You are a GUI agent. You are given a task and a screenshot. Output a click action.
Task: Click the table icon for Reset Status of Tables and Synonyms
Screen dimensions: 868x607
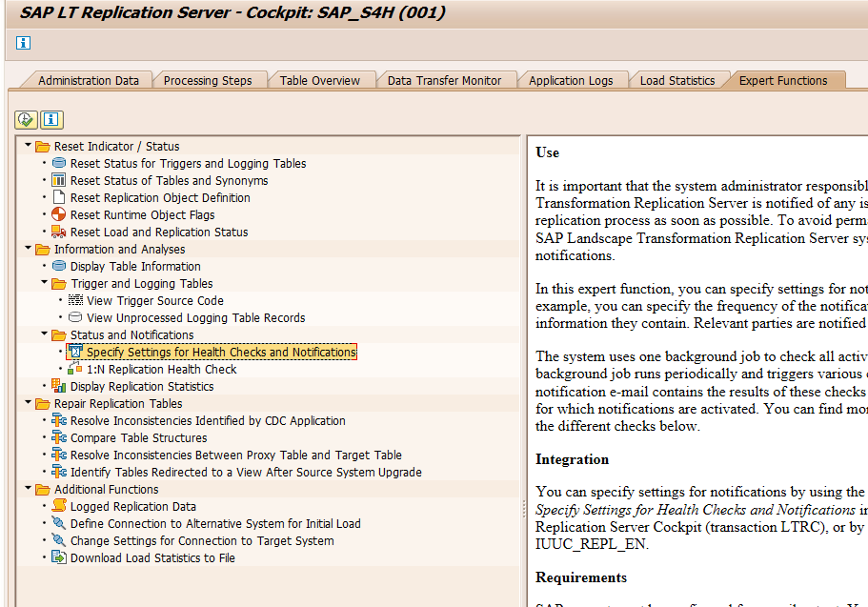pyautogui.click(x=59, y=180)
